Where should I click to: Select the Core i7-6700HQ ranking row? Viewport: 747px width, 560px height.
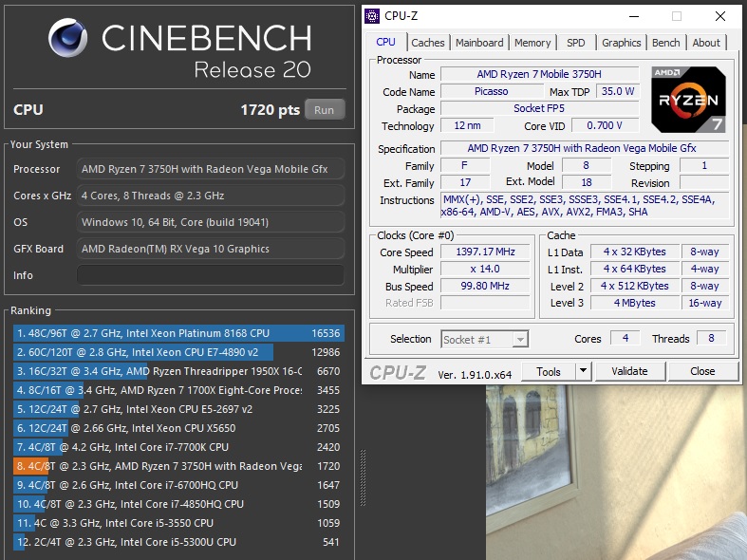178,485
